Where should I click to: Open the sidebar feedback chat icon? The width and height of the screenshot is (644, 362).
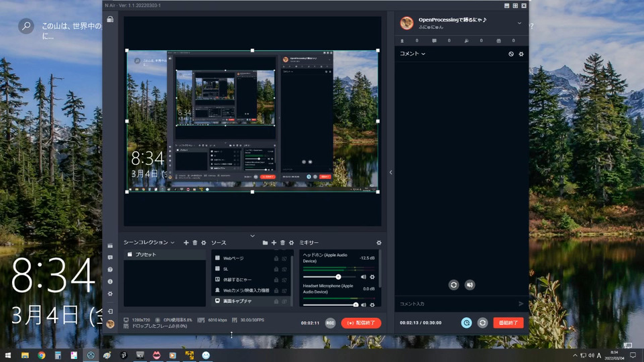click(110, 257)
